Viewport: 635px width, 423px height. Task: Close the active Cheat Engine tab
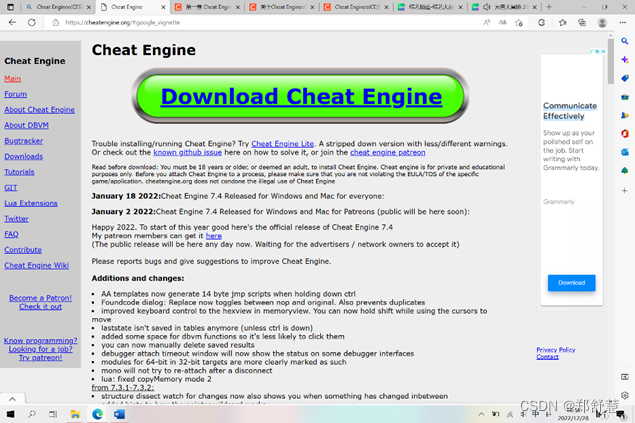tap(163, 7)
